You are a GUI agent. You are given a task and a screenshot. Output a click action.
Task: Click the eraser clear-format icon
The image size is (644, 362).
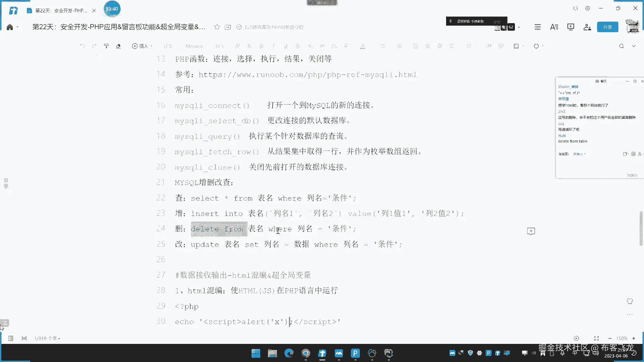(118, 46)
